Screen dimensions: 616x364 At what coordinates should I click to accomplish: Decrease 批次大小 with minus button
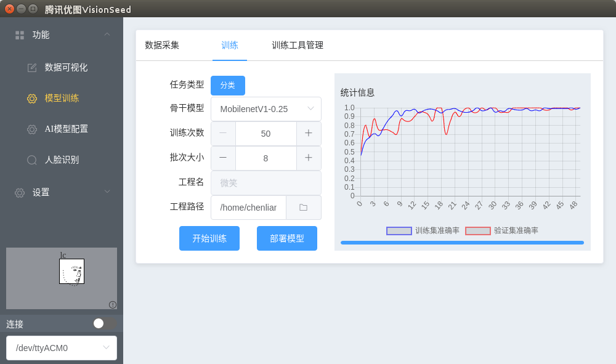pos(223,158)
